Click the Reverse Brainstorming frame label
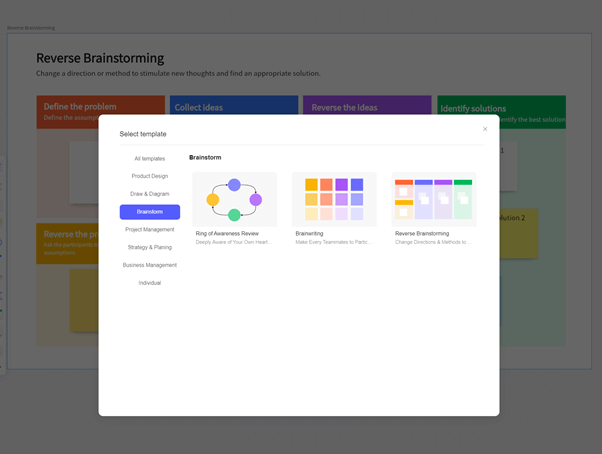The image size is (602, 454). tap(31, 28)
